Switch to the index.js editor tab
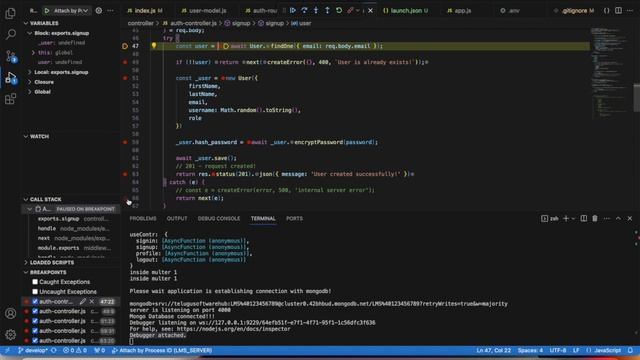640x360 pixels. coord(145,11)
